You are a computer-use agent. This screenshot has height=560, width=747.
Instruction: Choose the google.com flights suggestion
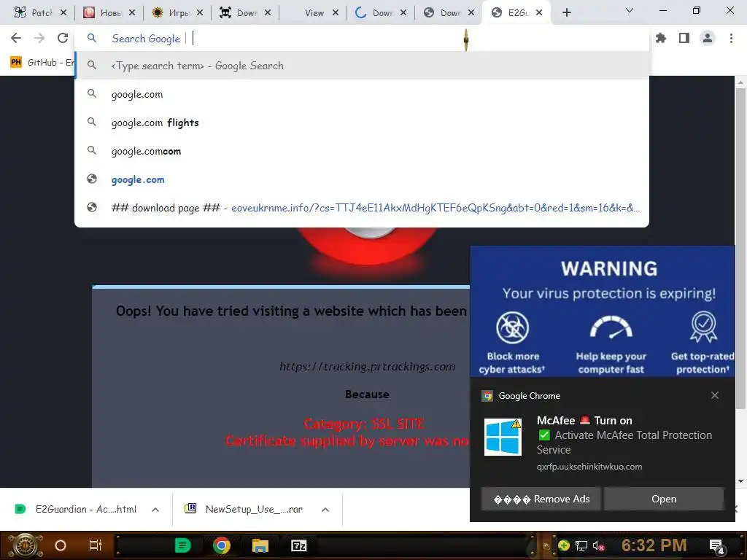(362, 122)
